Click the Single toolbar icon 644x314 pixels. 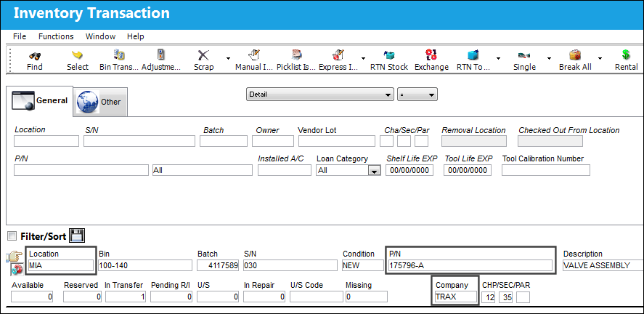point(524,55)
